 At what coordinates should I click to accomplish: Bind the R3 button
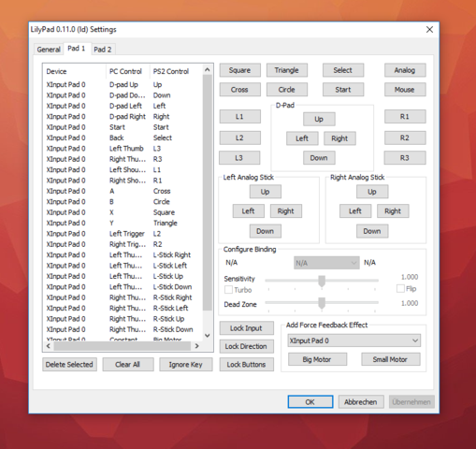[x=405, y=158]
